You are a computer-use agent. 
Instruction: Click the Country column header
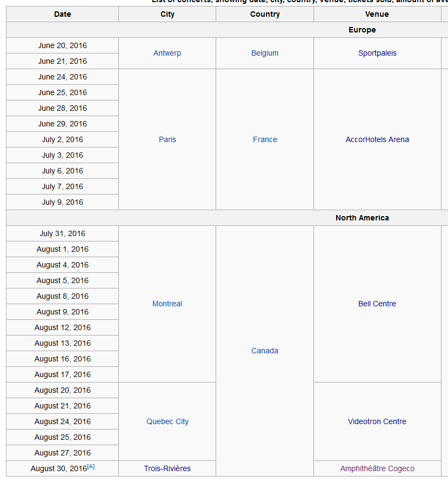[265, 14]
